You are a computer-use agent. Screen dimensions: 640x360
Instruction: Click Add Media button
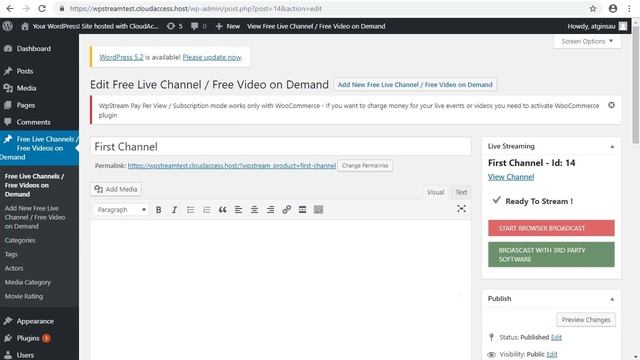[116, 189]
